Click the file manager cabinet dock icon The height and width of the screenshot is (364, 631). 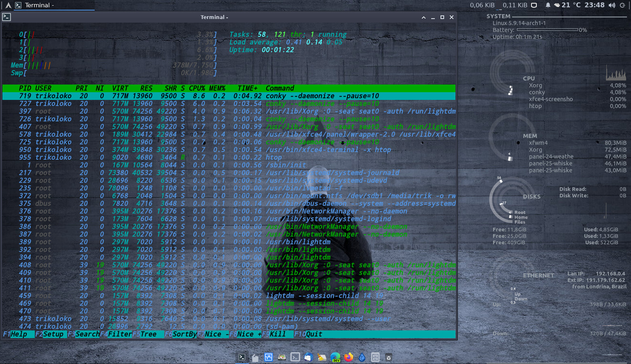(375, 357)
